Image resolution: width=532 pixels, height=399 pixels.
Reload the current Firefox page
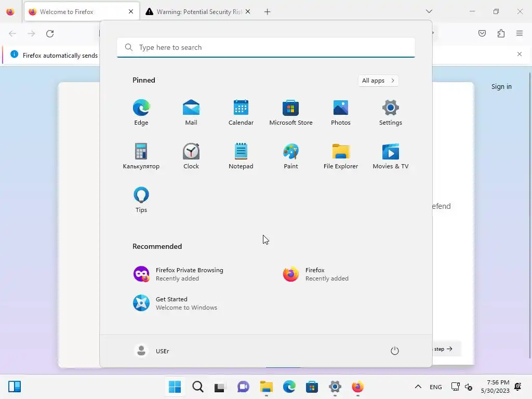click(50, 34)
